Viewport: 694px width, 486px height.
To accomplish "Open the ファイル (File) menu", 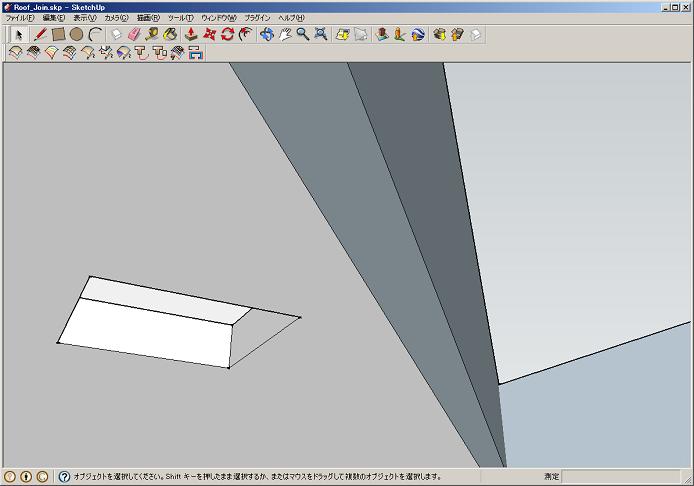I will pos(20,18).
